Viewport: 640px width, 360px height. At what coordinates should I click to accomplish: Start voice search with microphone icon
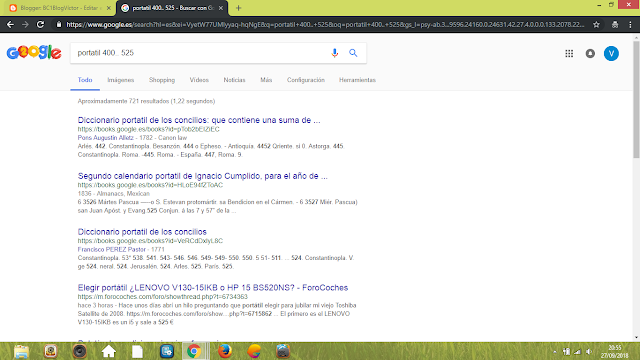click(x=335, y=53)
